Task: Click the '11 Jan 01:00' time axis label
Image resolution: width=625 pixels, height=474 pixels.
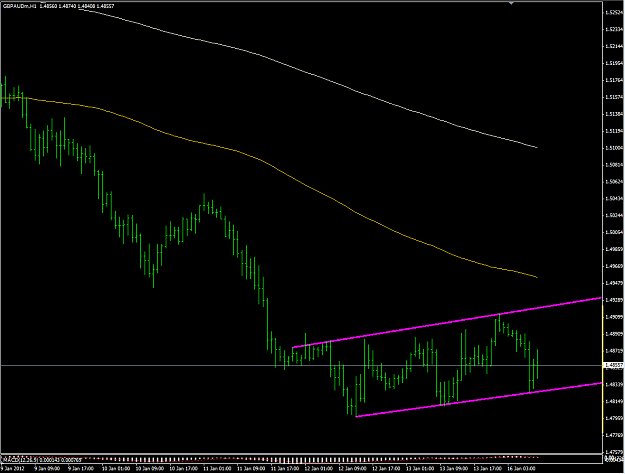Action: click(x=217, y=469)
